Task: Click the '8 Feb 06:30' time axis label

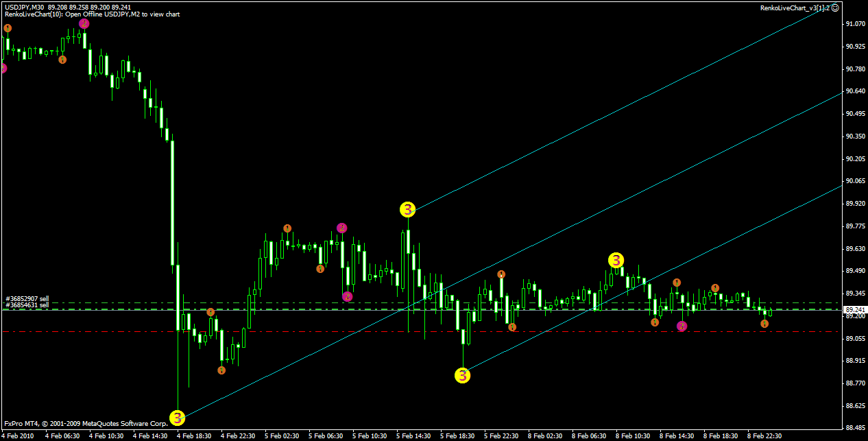Action: [x=589, y=436]
